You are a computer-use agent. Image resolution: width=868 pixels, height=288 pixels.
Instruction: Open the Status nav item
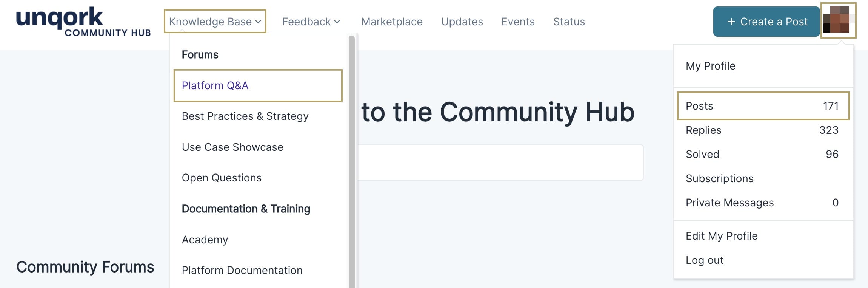pos(569,22)
